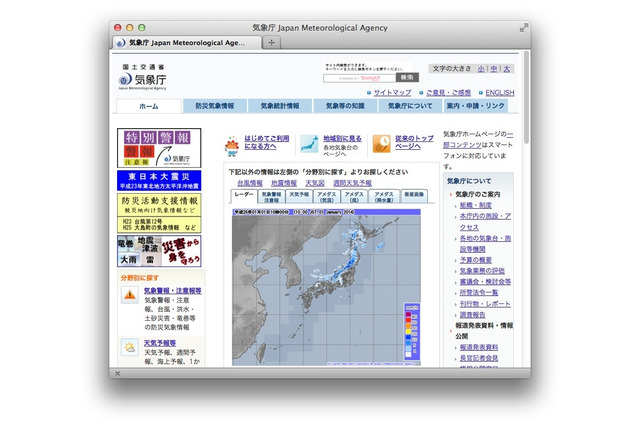Click the sun and cloud 天気予報 icon
This screenshot has width=640, height=426.
point(130,347)
